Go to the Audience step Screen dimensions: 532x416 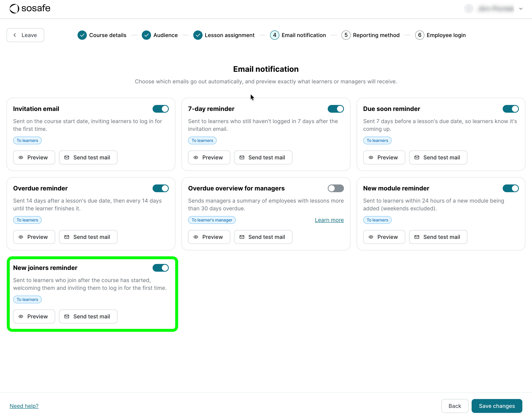click(x=160, y=35)
